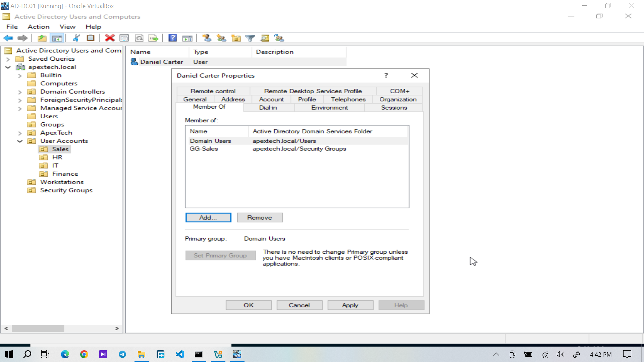Expand the Managed Service Accounts node
644x362 pixels.
coord(20,109)
